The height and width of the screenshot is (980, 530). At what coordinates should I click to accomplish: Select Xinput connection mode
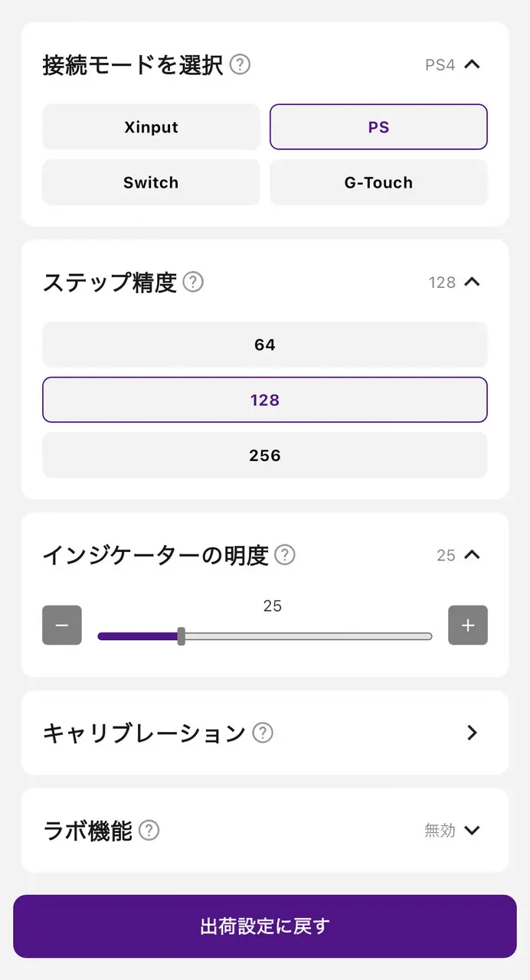pos(151,127)
